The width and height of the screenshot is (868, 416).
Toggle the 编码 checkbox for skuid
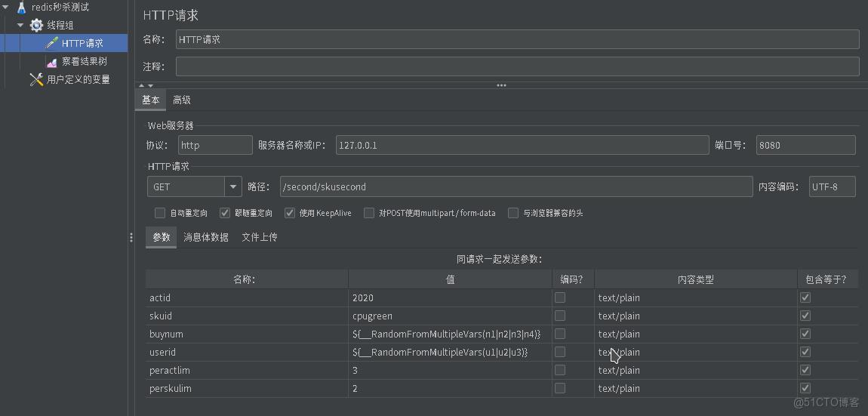click(560, 316)
